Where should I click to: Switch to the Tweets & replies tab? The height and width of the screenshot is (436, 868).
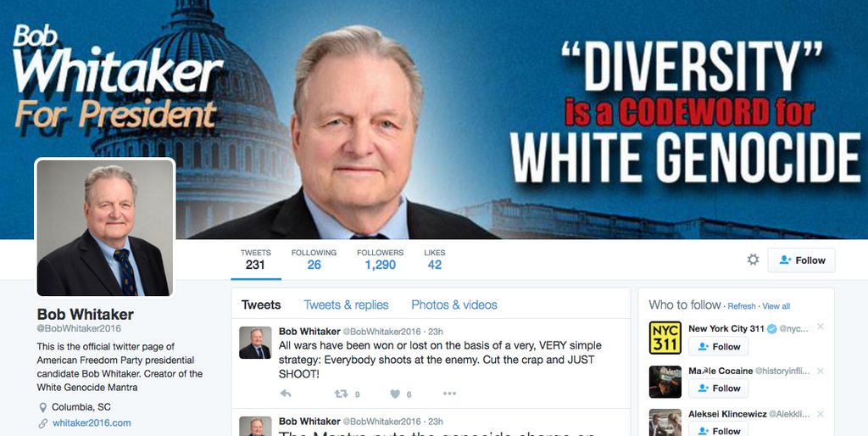346,305
